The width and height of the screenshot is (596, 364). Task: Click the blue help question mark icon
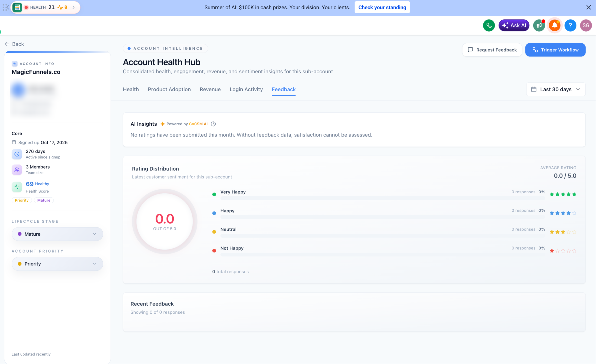570,25
